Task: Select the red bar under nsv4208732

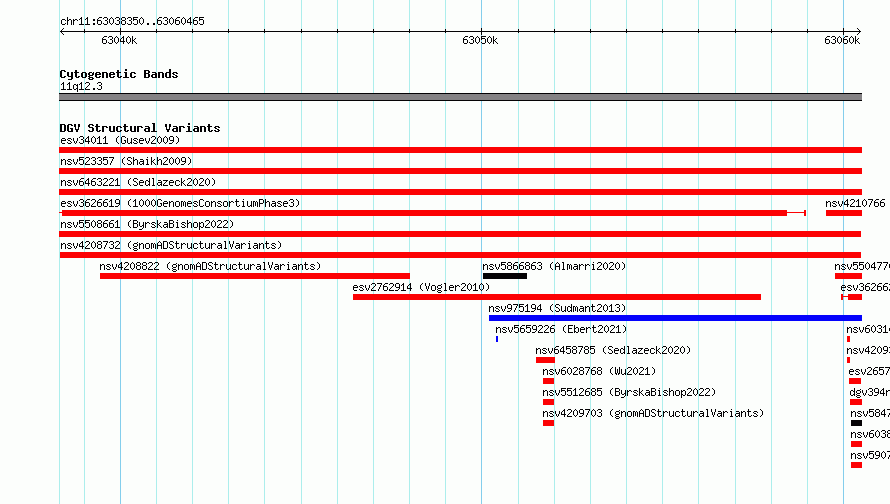Action: coord(460,255)
